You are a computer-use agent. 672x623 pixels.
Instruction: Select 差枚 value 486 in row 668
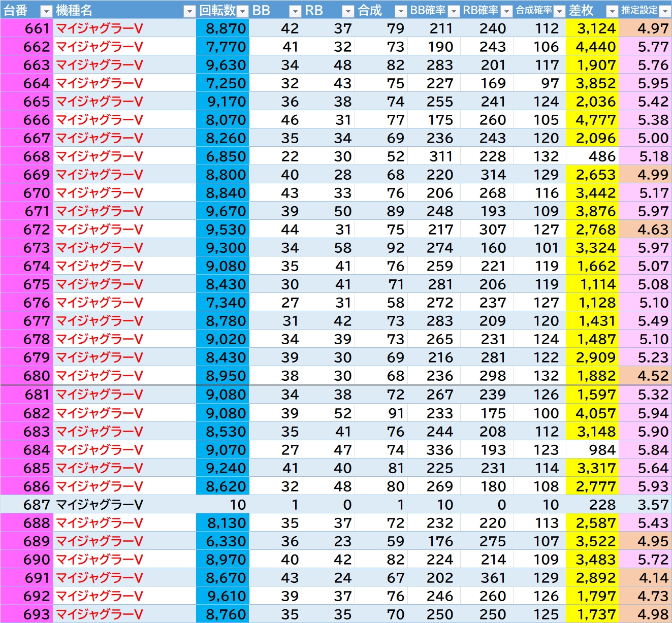pos(592,156)
